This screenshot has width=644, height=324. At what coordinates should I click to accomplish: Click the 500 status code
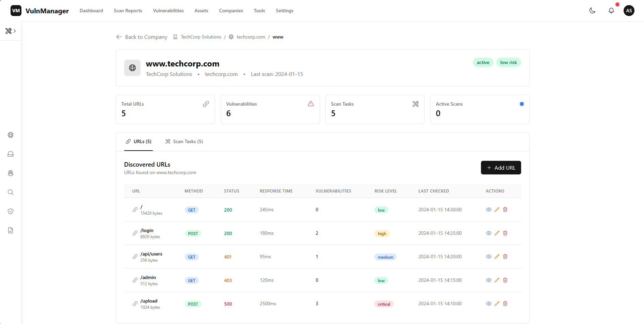point(228,304)
